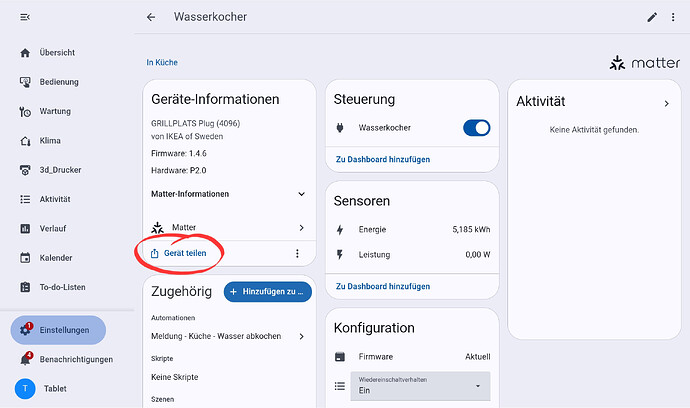The width and height of the screenshot is (690, 408).
Task: Click Firmware: 1.4.6 text
Action: pos(179,154)
